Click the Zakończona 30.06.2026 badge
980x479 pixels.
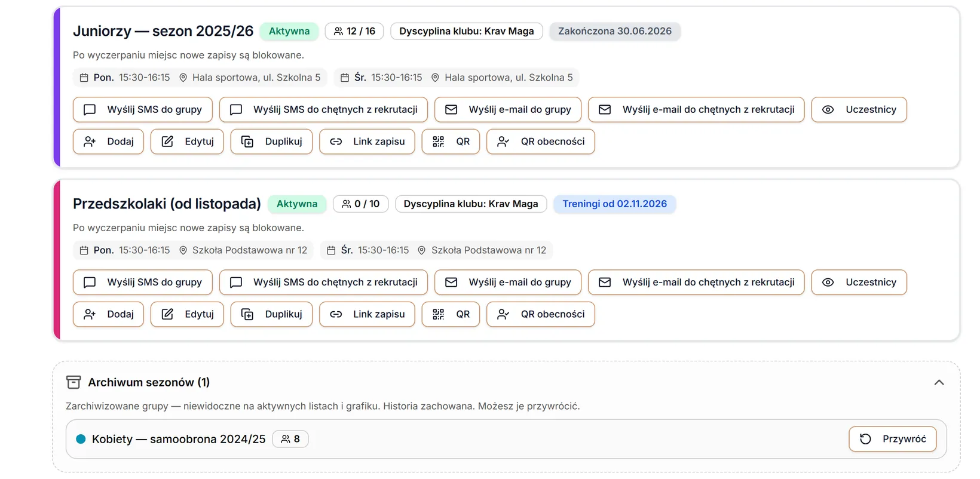click(615, 31)
